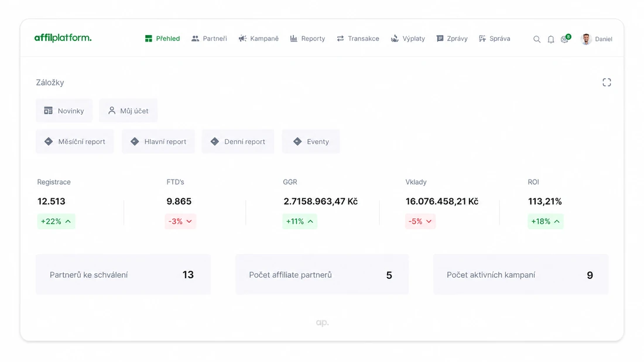Open the Novinky bookmark

[x=64, y=111]
